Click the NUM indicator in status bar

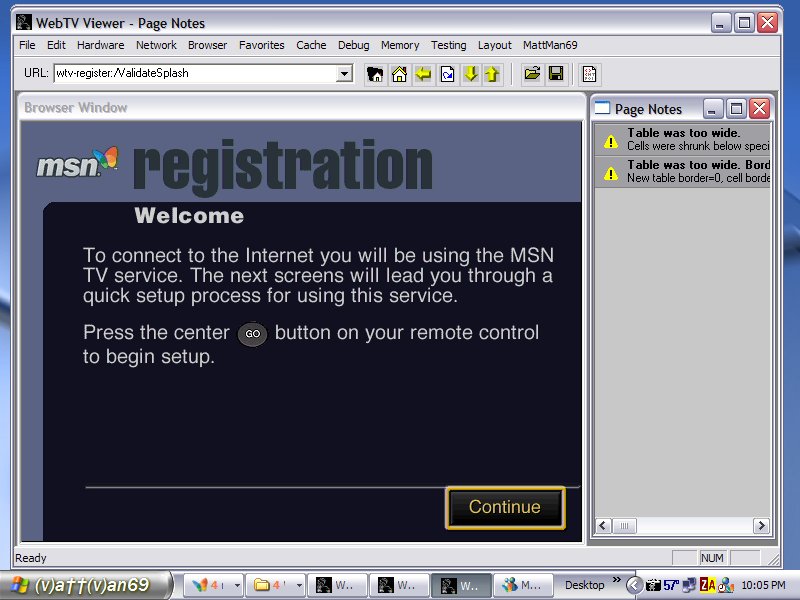click(x=712, y=558)
